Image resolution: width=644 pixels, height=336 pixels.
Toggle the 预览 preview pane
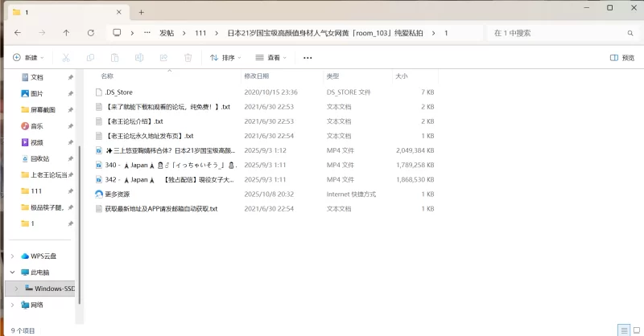coord(621,58)
